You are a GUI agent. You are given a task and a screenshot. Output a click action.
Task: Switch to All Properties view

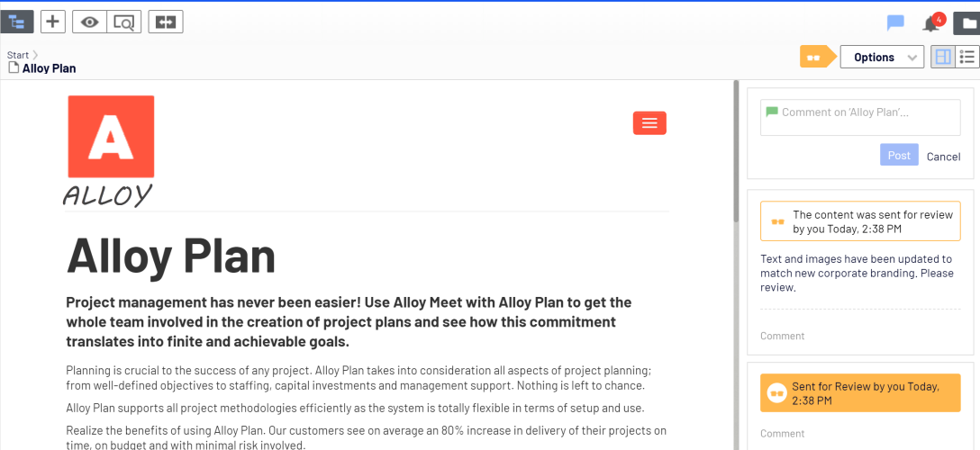pos(968,57)
